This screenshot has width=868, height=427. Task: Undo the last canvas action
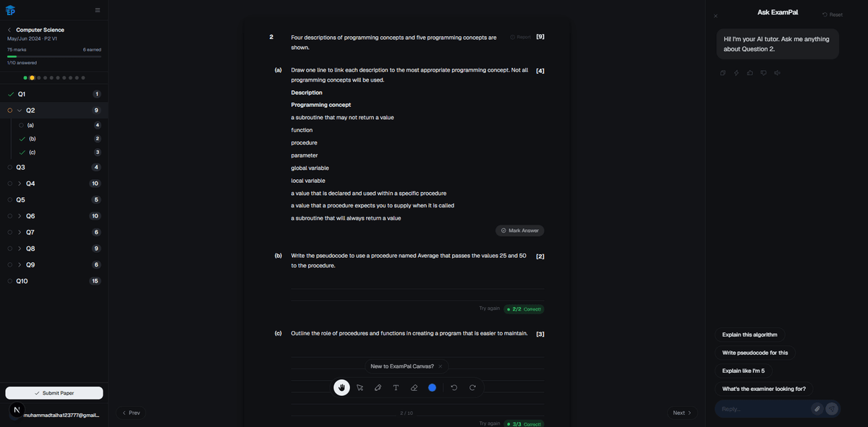point(454,388)
